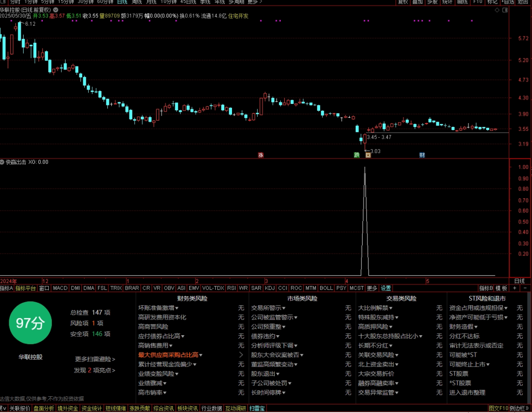The width and height of the screenshot is (532, 413).
Task: Select the KDJ indicator tab
Action: point(270,288)
